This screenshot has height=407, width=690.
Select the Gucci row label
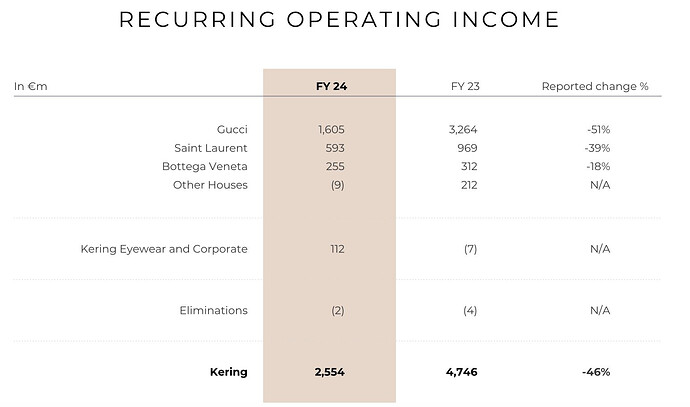(x=232, y=129)
